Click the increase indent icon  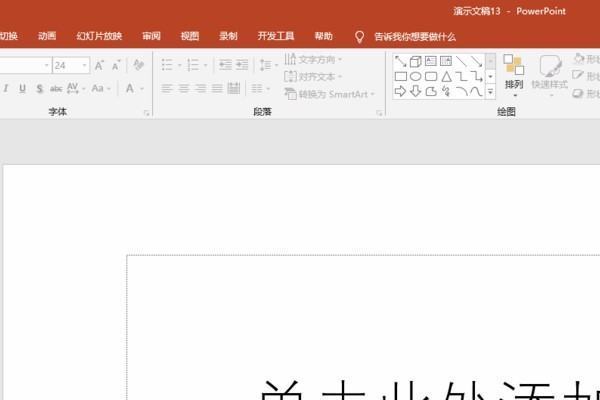point(242,65)
